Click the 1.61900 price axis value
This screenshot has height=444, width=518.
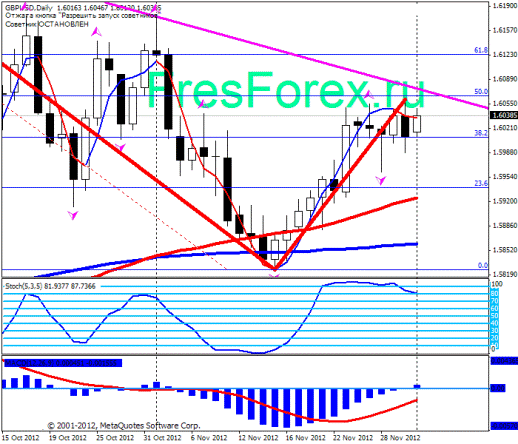click(x=505, y=6)
